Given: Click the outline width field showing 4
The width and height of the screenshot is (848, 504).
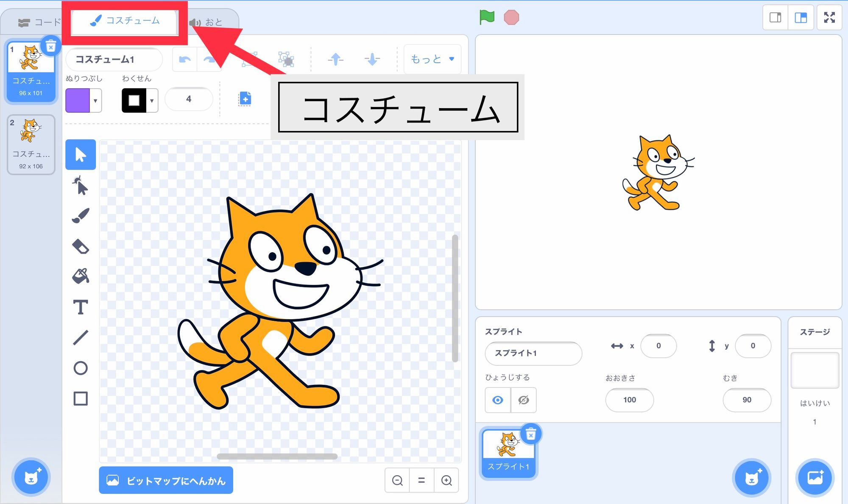Looking at the screenshot, I should pos(189,99).
